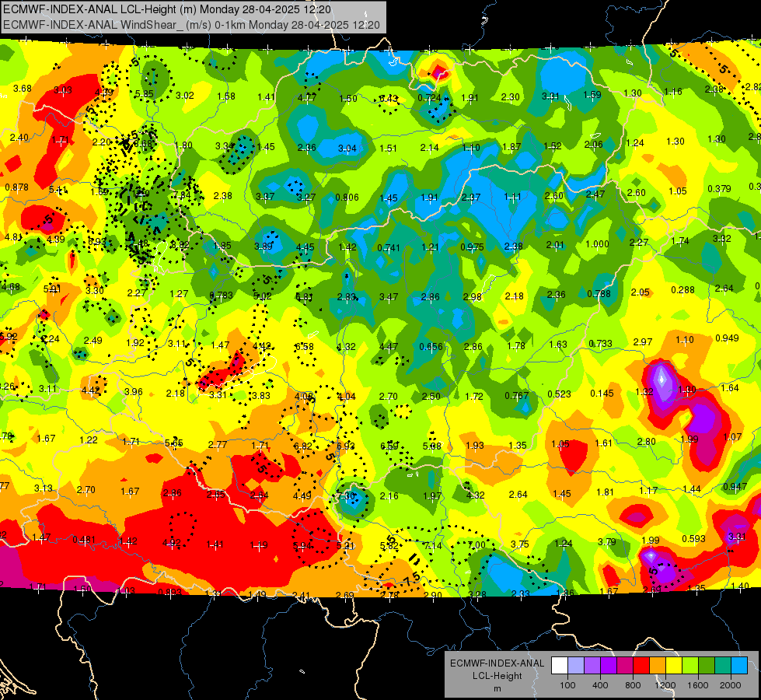
Task: Click the wind shear value 0.947
Action: (735, 487)
